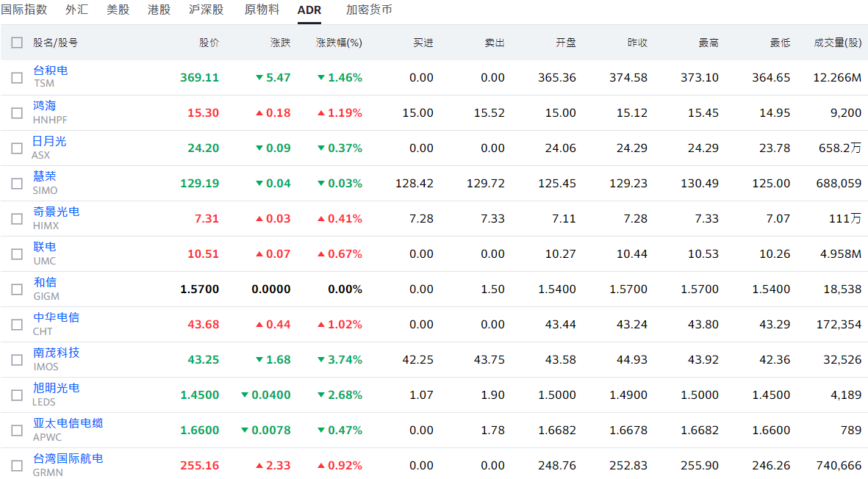Check the box for 台积电 TSM

17,78
